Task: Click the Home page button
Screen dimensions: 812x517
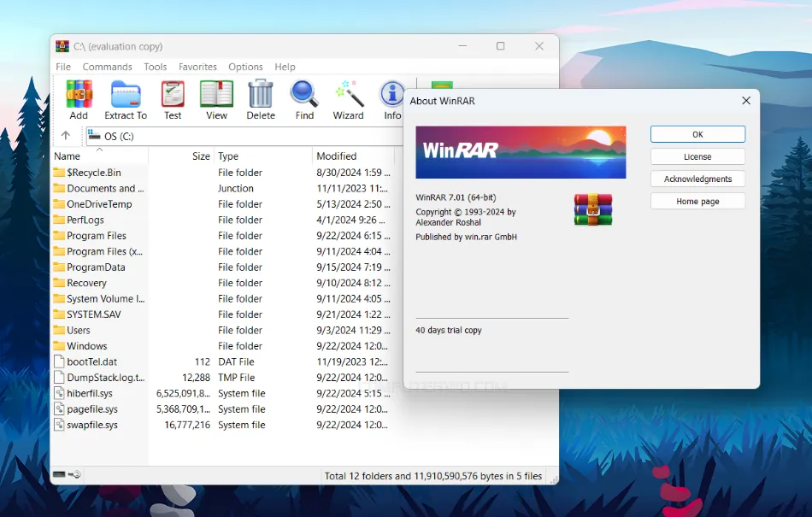Action: 697,201
